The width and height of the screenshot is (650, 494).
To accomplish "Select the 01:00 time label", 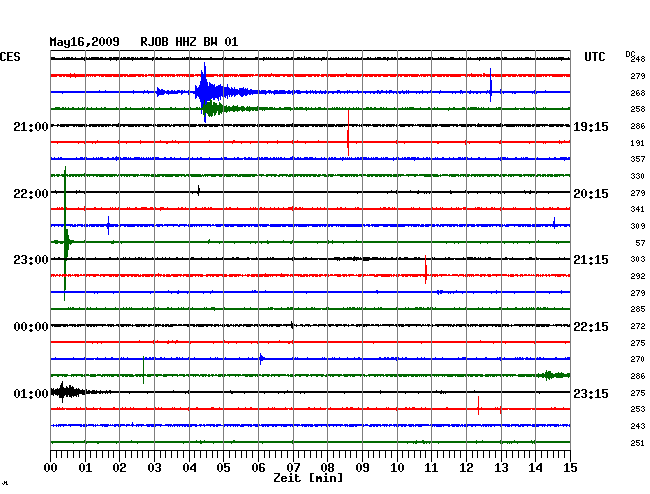I will tap(31, 393).
